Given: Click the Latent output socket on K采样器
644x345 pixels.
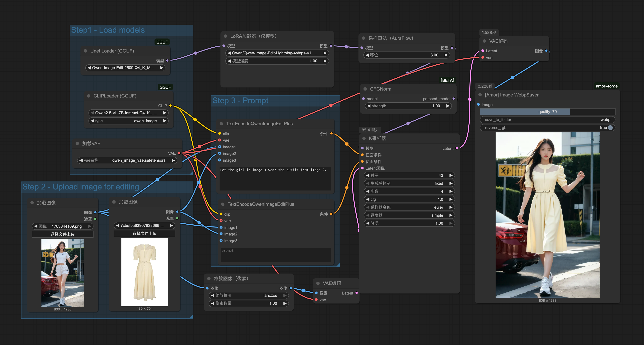Looking at the screenshot, I should tap(457, 148).
